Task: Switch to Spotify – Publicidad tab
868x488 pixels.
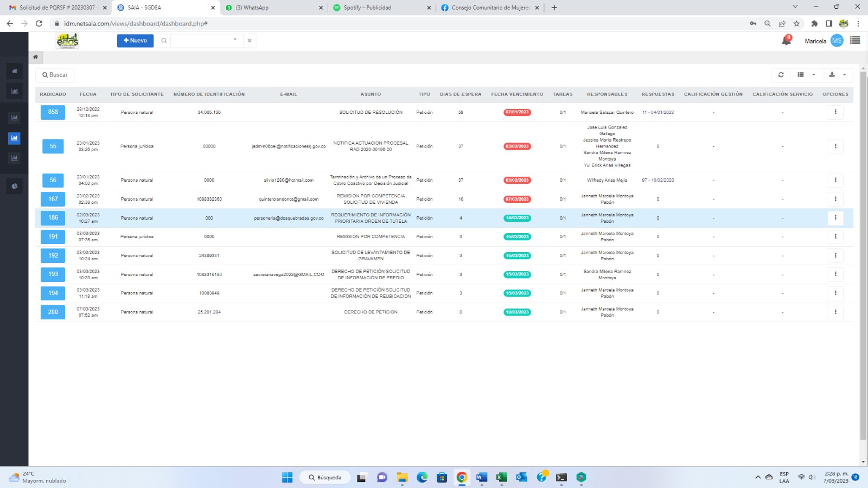Action: click(x=381, y=8)
